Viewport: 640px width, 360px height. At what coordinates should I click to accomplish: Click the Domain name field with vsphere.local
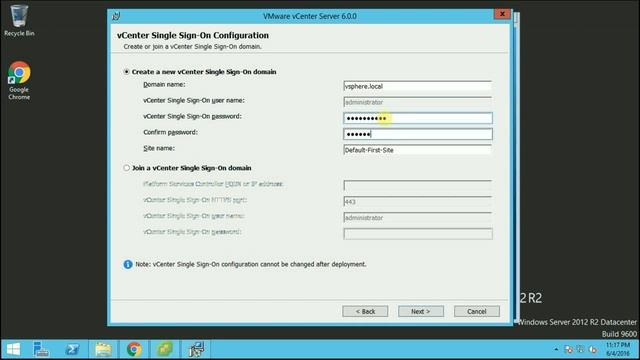[418, 86]
